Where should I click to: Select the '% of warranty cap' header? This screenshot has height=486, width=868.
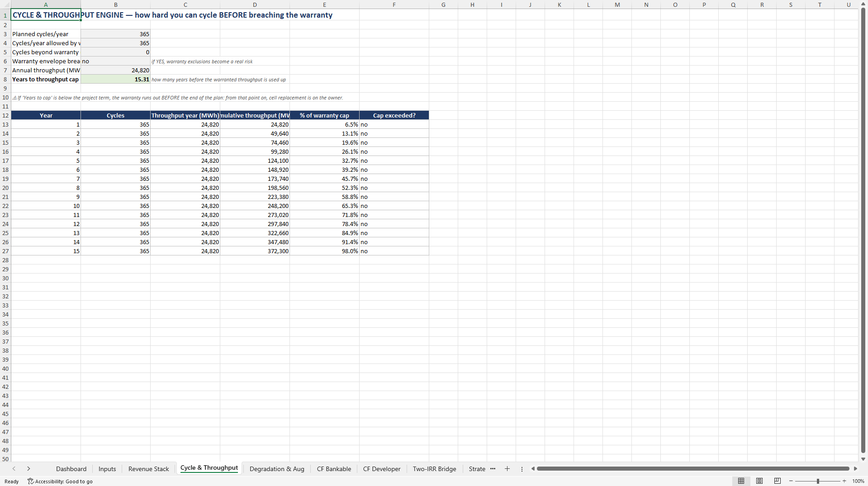pos(324,115)
